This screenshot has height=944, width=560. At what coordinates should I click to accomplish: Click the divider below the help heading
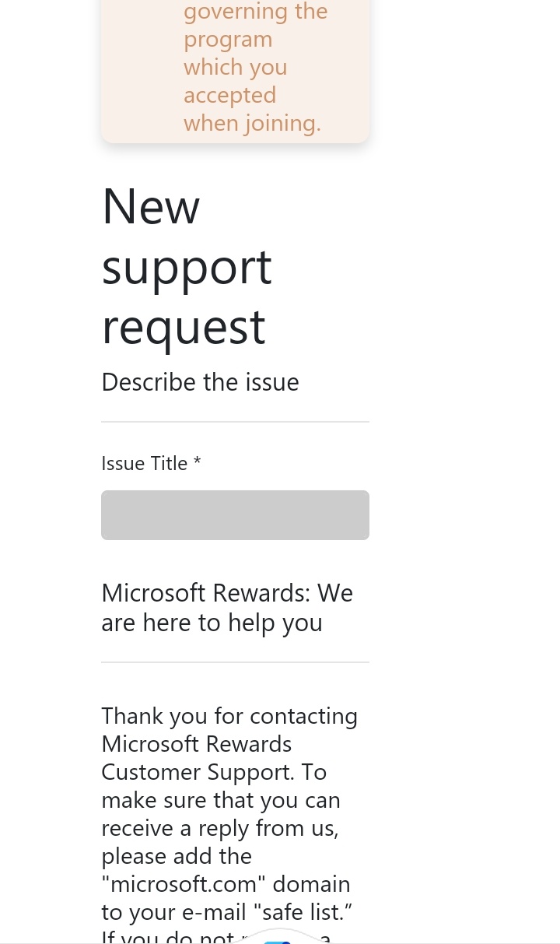tap(235, 662)
